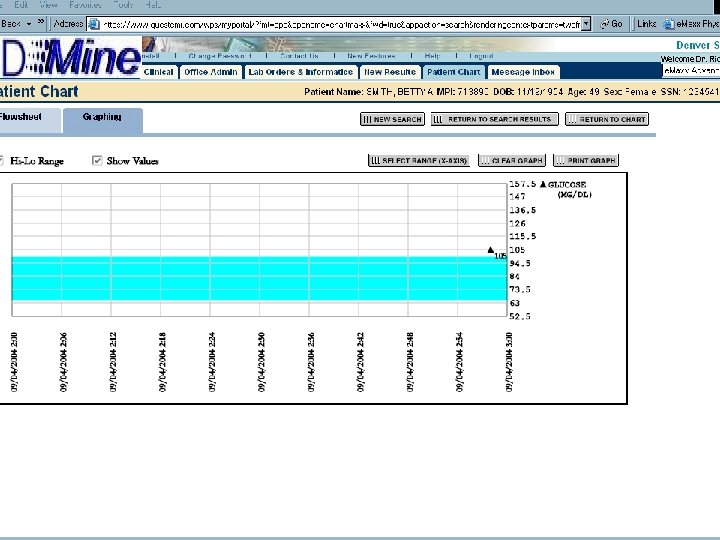
Task: Toggle the Show Values checkbox
Action: [x=96, y=161]
